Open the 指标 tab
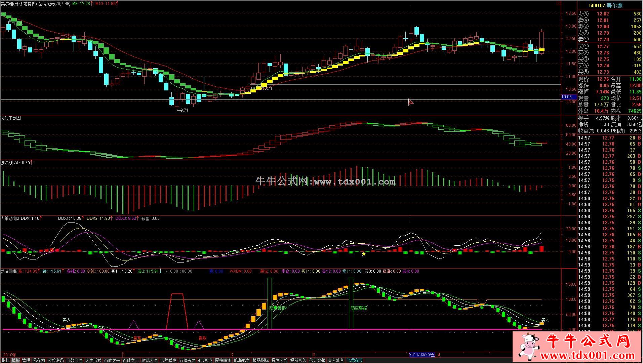 5,360
